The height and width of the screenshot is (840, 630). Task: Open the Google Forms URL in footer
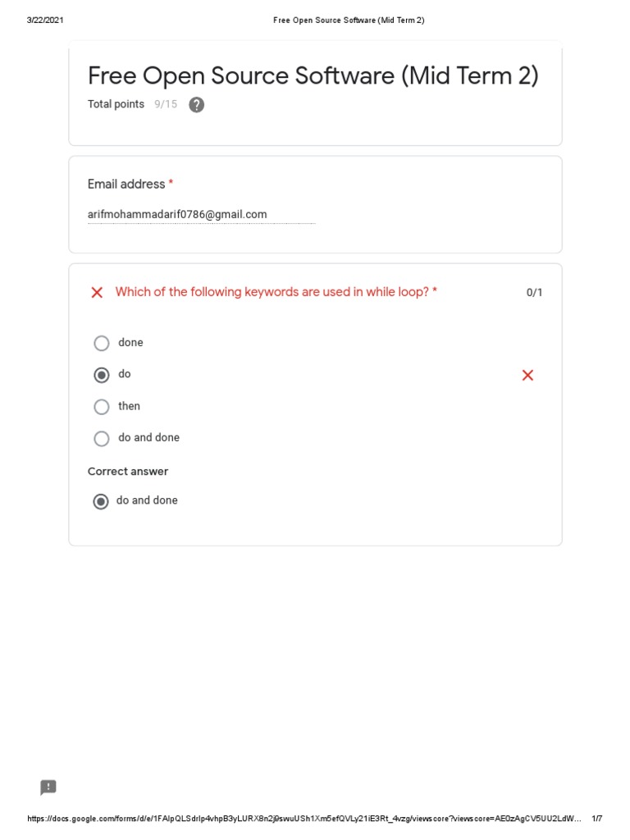304,819
